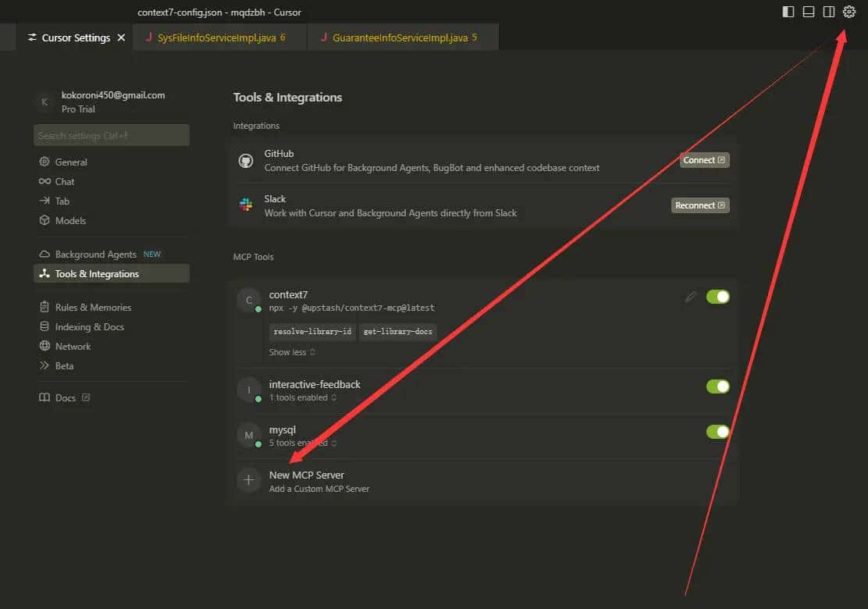Click the GitHub logo icon
868x609 pixels.
pyautogui.click(x=246, y=161)
